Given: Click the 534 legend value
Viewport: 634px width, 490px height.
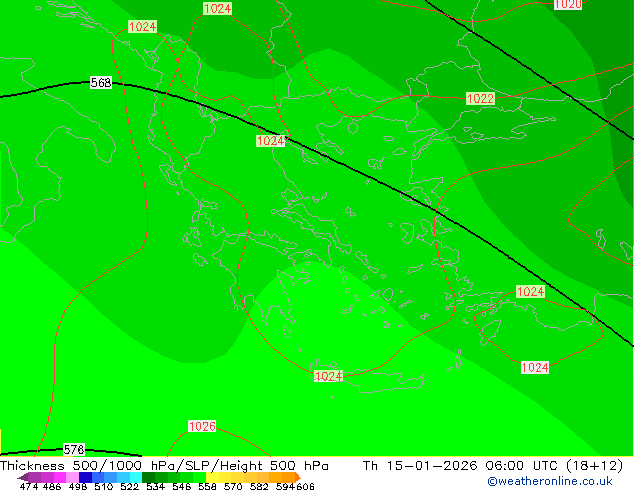Looking at the screenshot, I should [x=155, y=486].
